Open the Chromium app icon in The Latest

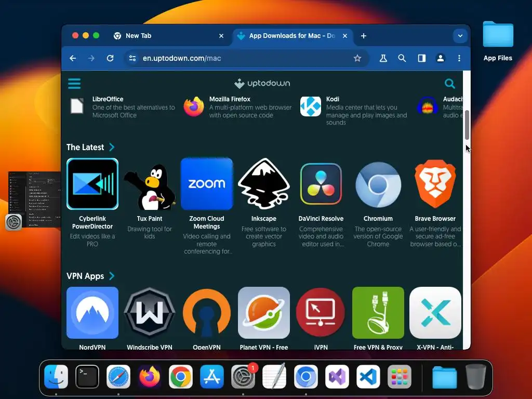[378, 184]
